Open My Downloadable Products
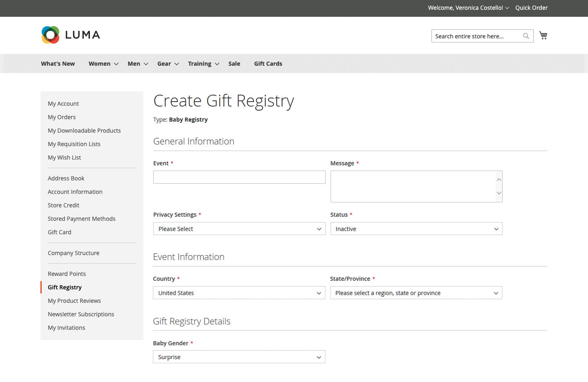 84,131
